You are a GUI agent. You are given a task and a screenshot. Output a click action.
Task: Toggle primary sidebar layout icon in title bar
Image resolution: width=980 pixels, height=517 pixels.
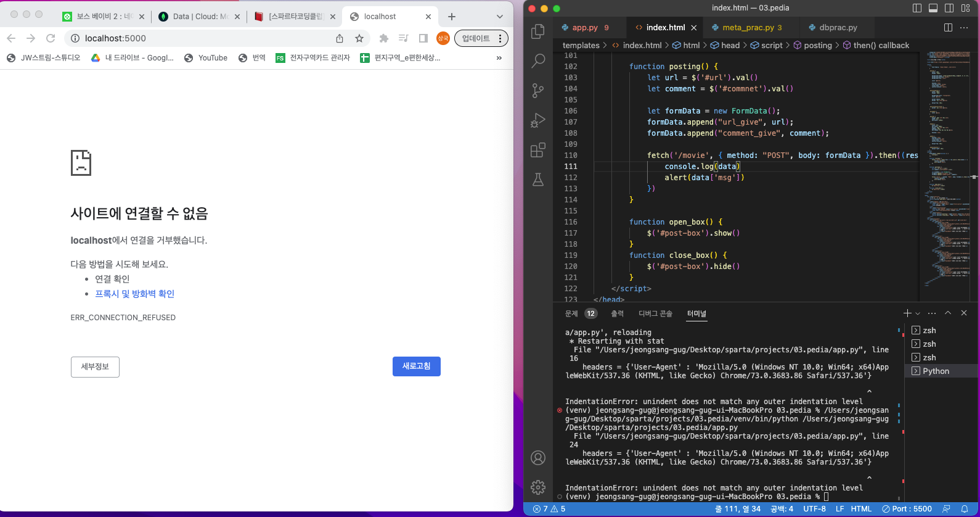(917, 8)
